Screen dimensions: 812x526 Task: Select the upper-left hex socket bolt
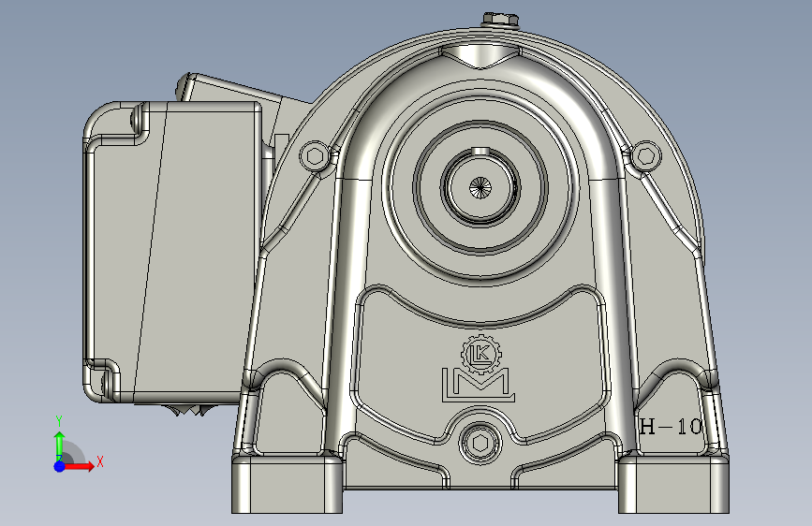[315, 155]
